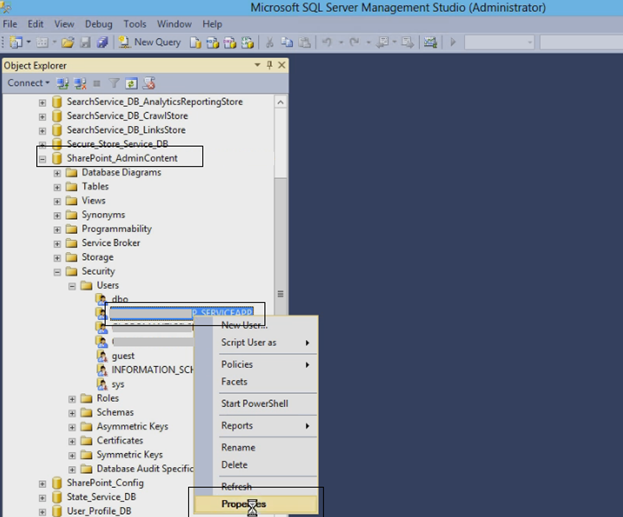Collapse SharePoint_AdminContent database node
The image size is (623, 517).
[x=42, y=159]
